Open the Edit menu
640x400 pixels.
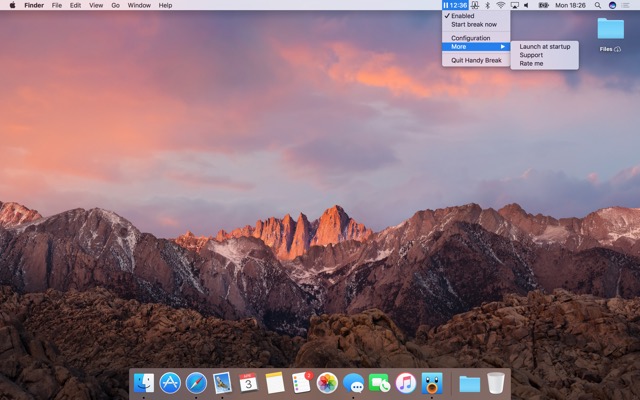coord(75,5)
